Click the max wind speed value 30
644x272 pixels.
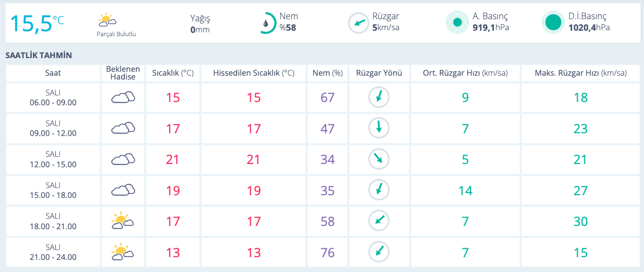point(580,222)
